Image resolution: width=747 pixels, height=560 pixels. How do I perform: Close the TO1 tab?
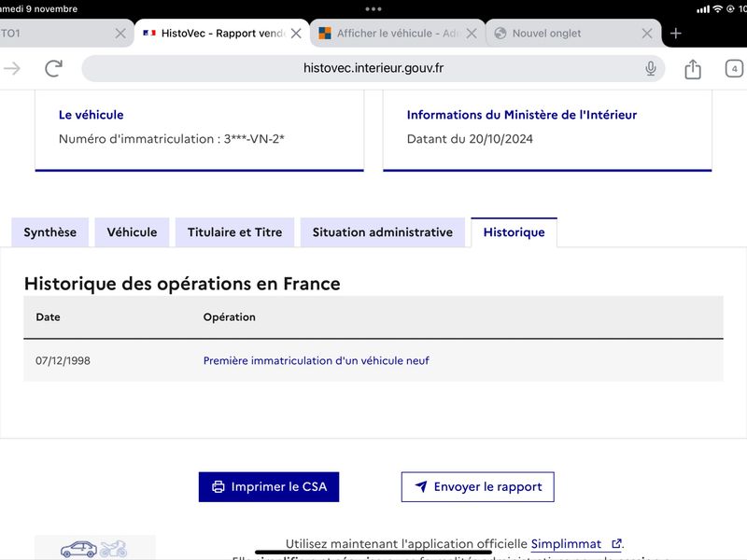[x=120, y=34]
